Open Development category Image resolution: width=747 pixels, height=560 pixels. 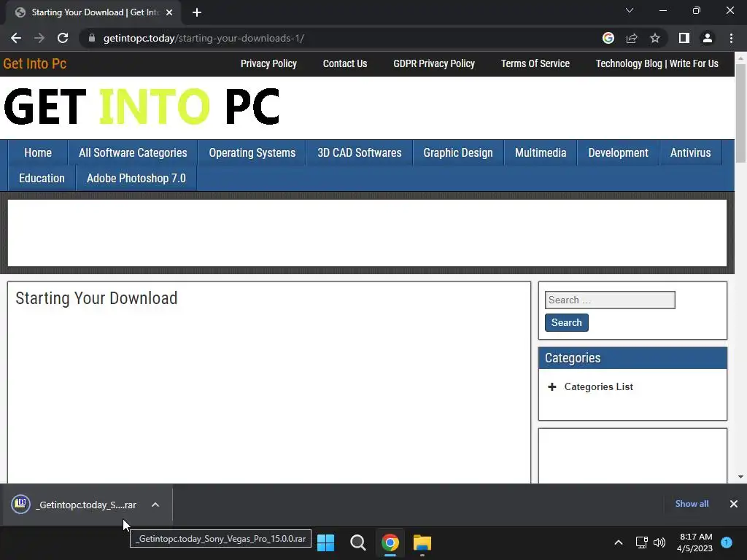[x=618, y=153]
